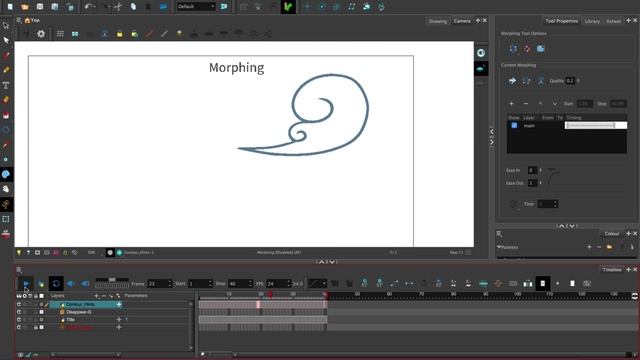Click the palette folder icon in the Colour panel
The height and width of the screenshot is (360, 640).
click(609, 247)
